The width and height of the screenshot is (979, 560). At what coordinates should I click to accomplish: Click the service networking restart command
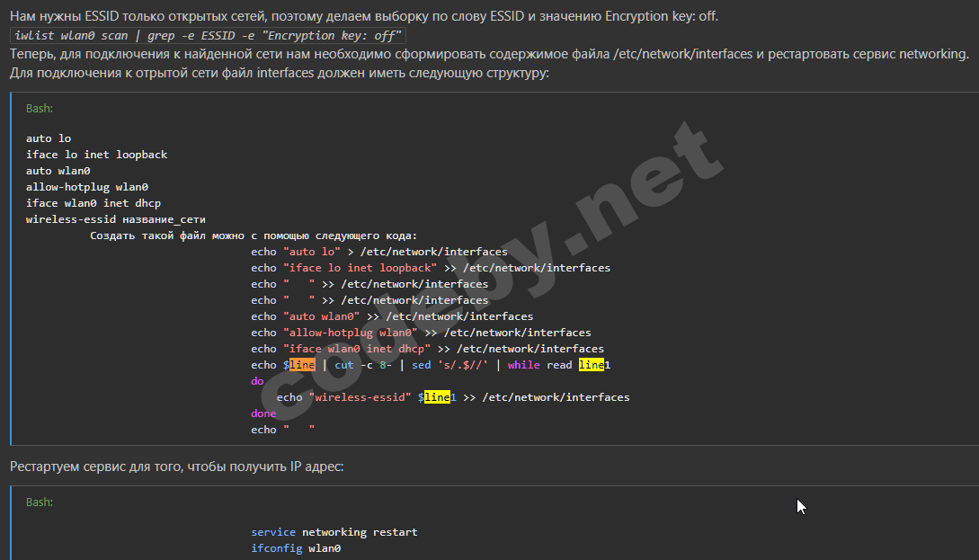pyautogui.click(x=334, y=532)
